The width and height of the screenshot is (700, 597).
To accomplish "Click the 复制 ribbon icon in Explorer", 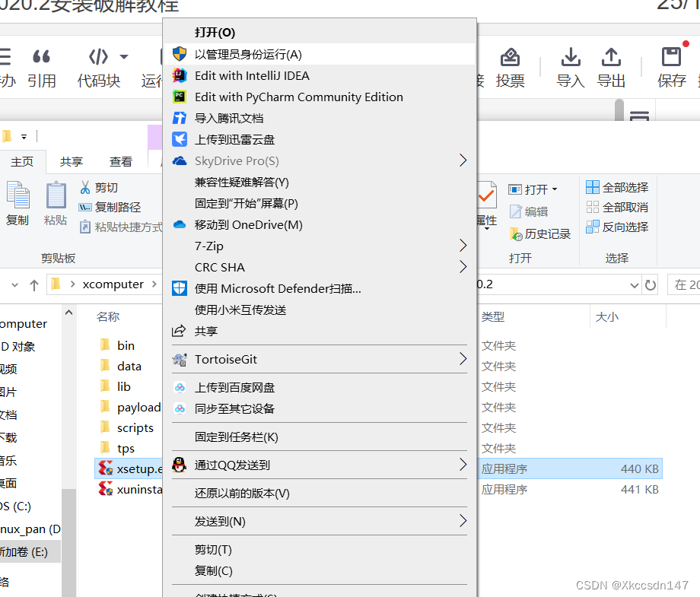I will click(x=18, y=195).
